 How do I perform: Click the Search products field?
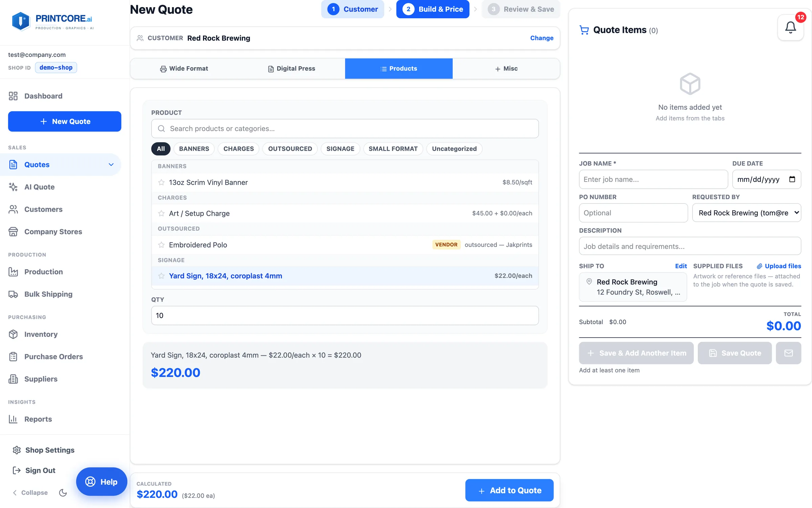coord(345,128)
